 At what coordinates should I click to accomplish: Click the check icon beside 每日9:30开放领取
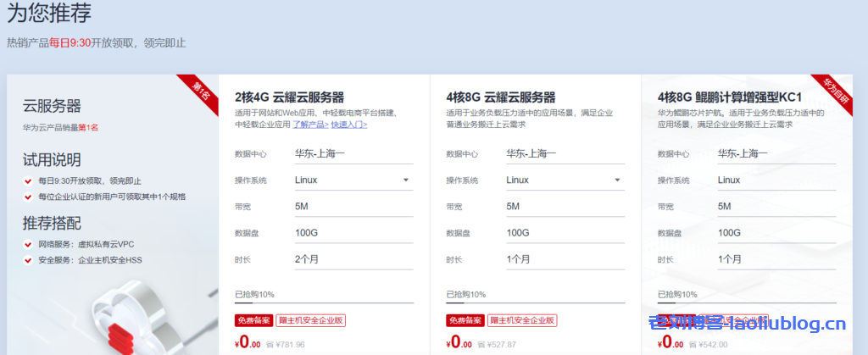pyautogui.click(x=29, y=180)
